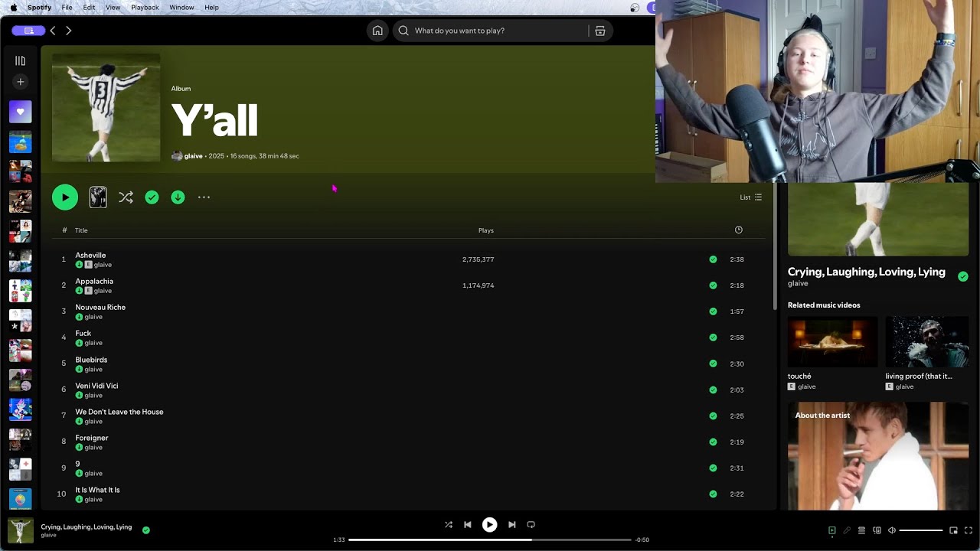
Task: Seek within the song progress bar
Action: (490, 540)
